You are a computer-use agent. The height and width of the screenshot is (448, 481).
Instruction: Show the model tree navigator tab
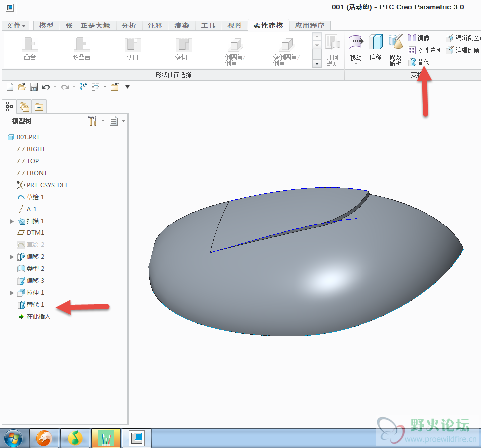coord(9,107)
